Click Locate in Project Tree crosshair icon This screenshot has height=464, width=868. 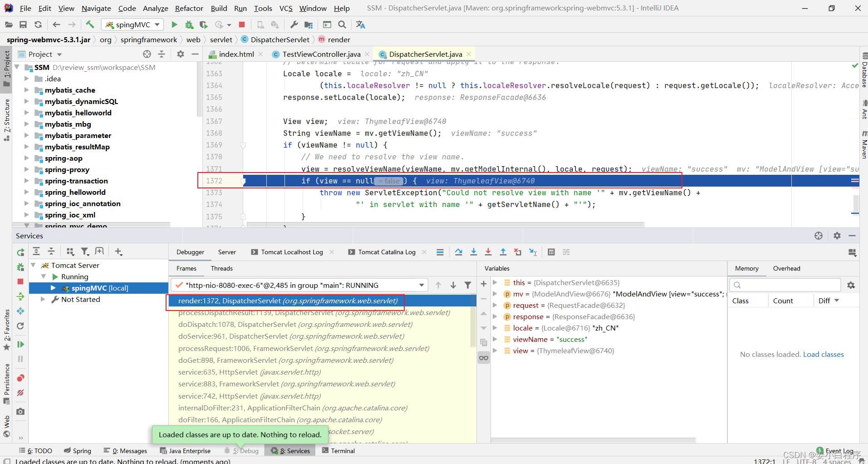(147, 54)
